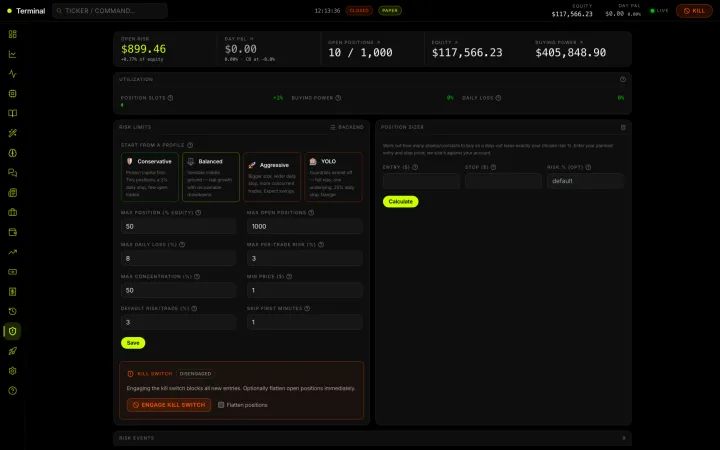Select the YOLO risk profile card
The height and width of the screenshot is (450, 720).
pos(333,177)
